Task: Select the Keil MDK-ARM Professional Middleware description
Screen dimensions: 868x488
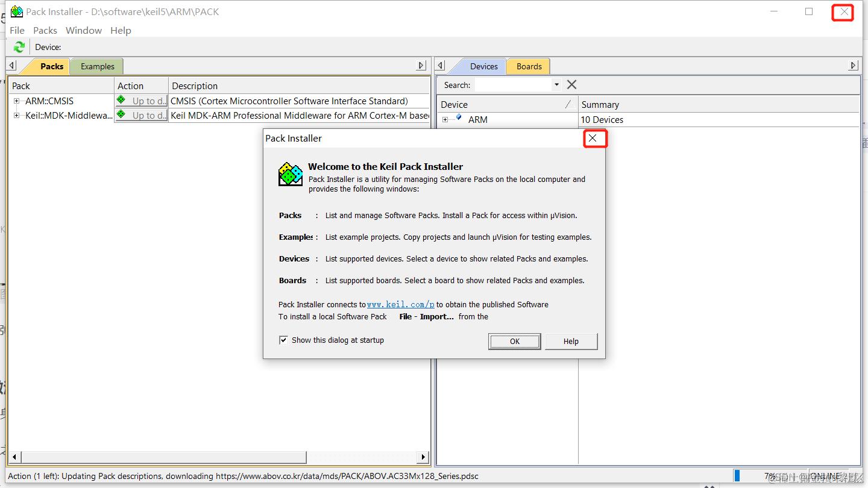Action: click(300, 116)
